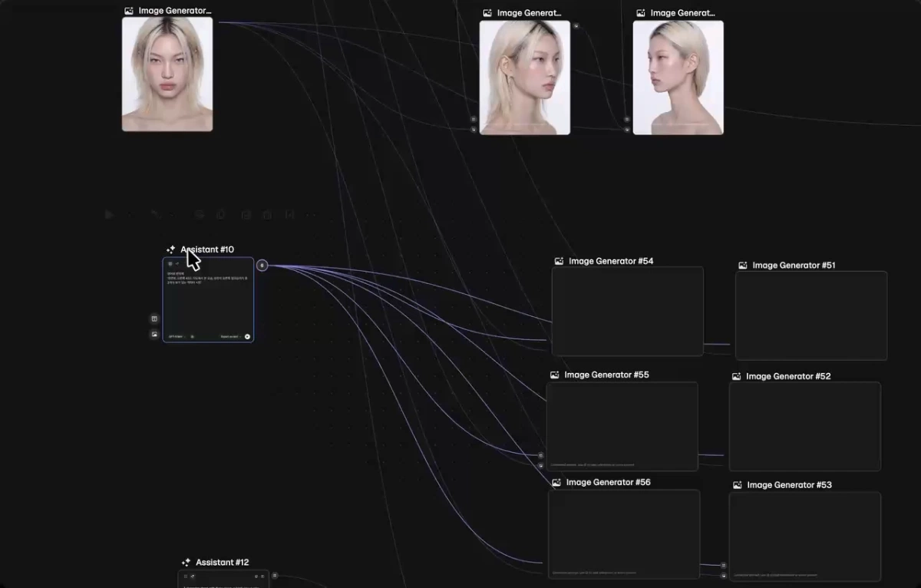921x588 pixels.
Task: Open the side profile portrait thumbnail
Action: tap(678, 78)
